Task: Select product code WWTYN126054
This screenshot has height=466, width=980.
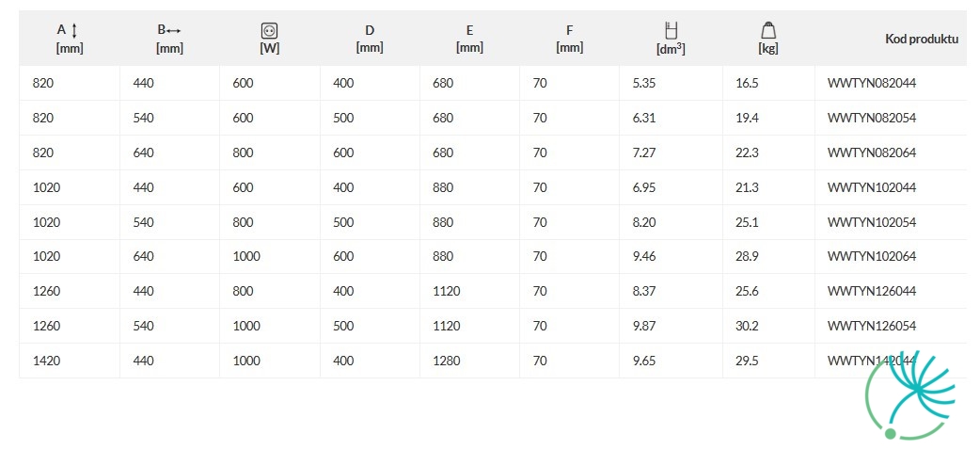Action: click(x=871, y=326)
